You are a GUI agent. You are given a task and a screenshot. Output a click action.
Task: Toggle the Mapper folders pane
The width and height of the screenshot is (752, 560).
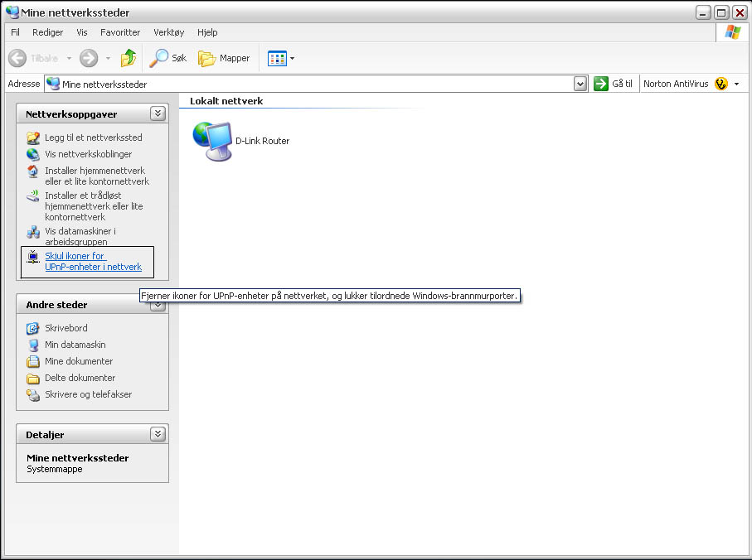pyautogui.click(x=224, y=58)
